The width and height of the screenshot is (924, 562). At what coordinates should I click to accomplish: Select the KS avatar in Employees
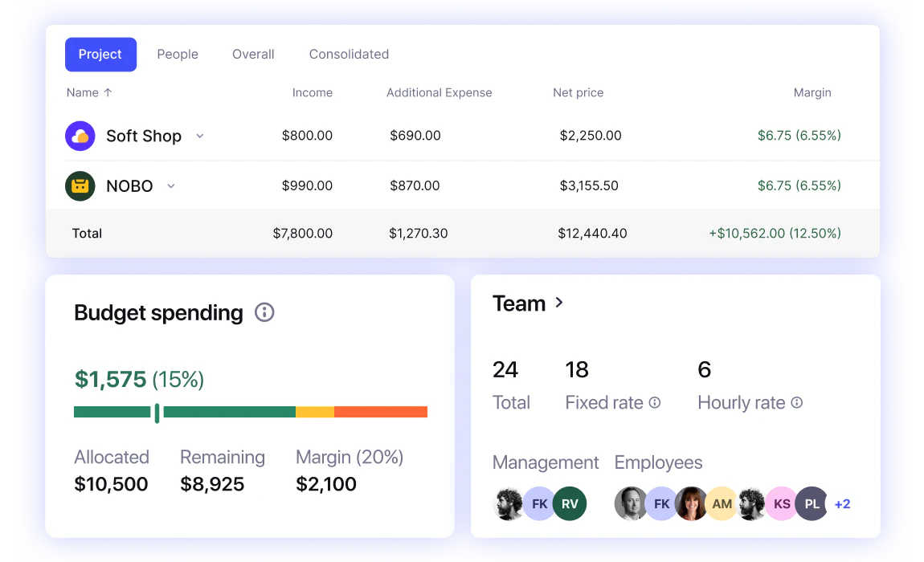click(x=782, y=503)
